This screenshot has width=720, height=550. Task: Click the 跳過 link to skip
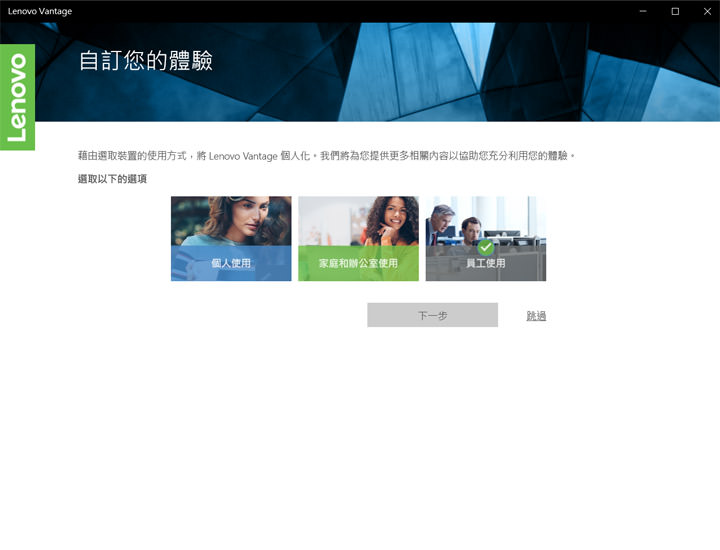pyautogui.click(x=536, y=316)
